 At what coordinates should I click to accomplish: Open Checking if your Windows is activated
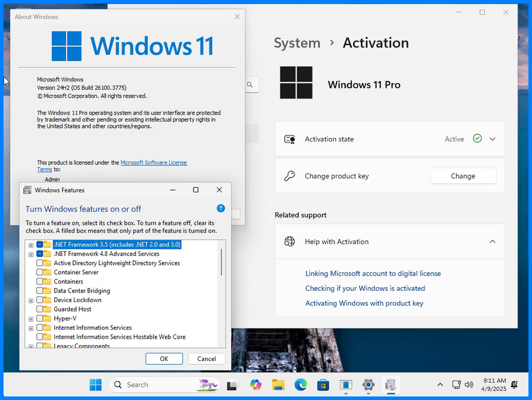[x=365, y=288]
